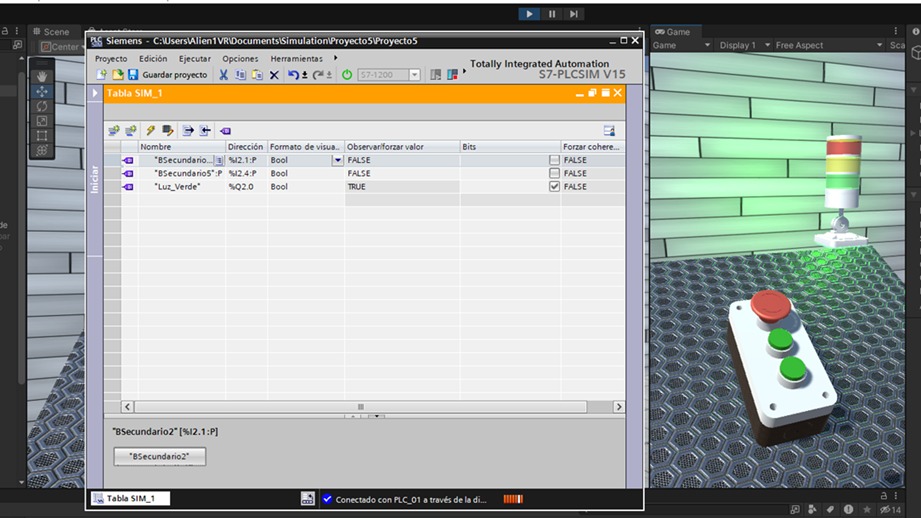Click the delete X icon in toolbar

[274, 75]
